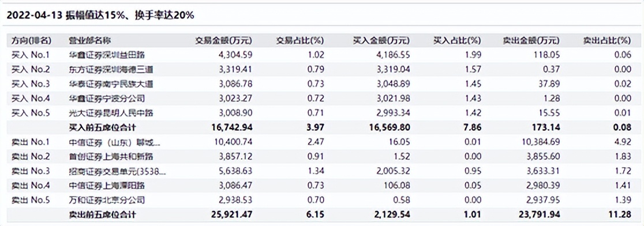Open the 华鑫证券宁波分公司 brokerage link
This screenshot has width=644, height=226.
click(107, 99)
